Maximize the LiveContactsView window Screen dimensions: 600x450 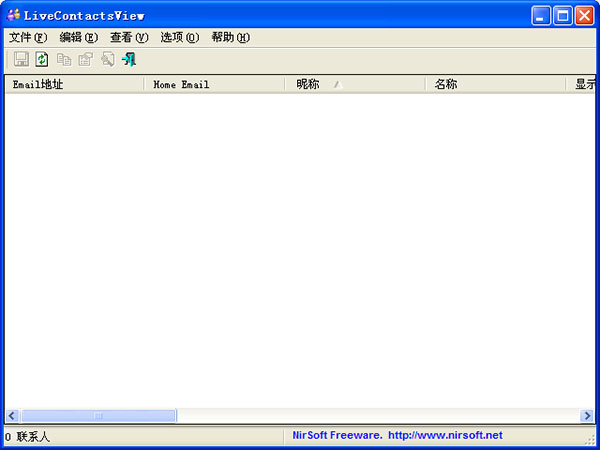(563, 16)
